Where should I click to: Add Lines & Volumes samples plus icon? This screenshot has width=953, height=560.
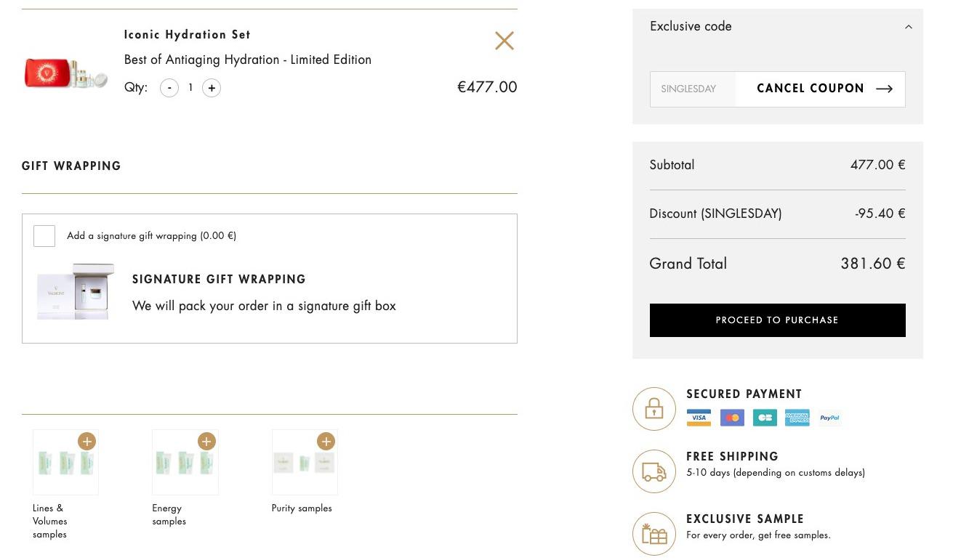coord(87,441)
